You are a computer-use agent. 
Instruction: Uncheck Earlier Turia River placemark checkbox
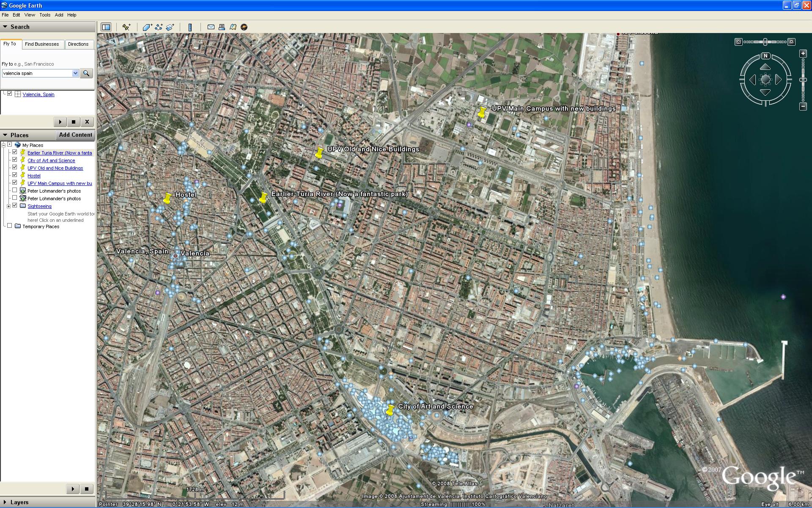pyautogui.click(x=15, y=152)
